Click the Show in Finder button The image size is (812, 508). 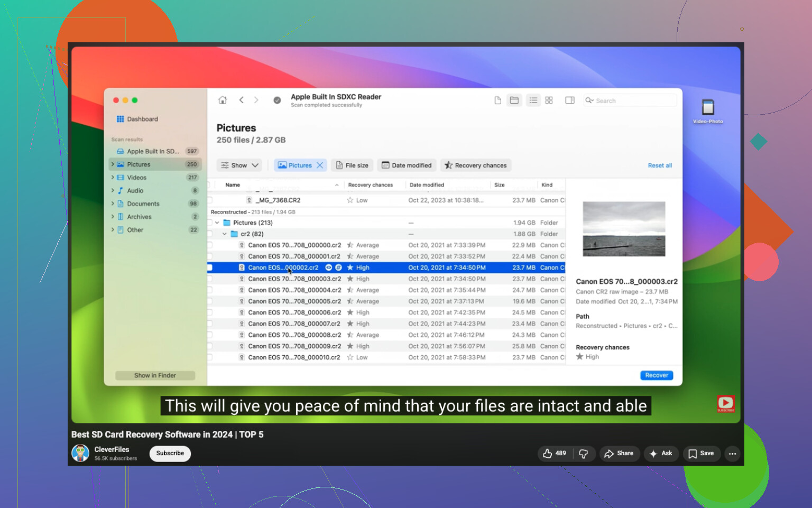click(x=155, y=375)
